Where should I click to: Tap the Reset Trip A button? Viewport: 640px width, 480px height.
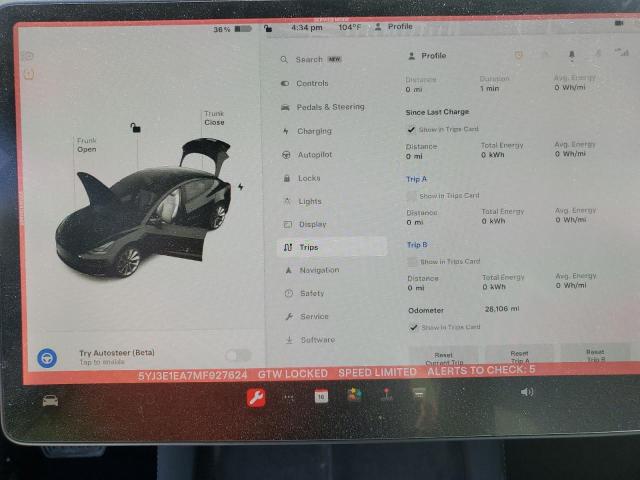click(x=519, y=355)
